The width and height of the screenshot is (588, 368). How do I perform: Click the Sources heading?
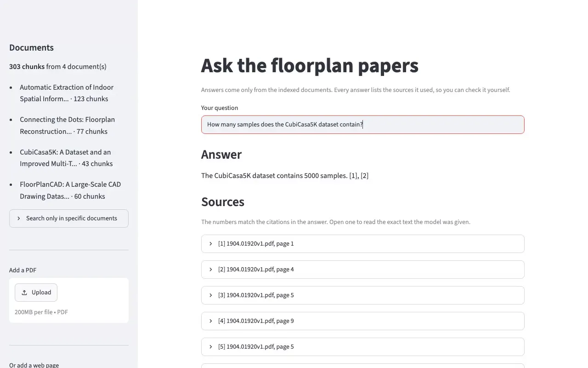point(223,202)
